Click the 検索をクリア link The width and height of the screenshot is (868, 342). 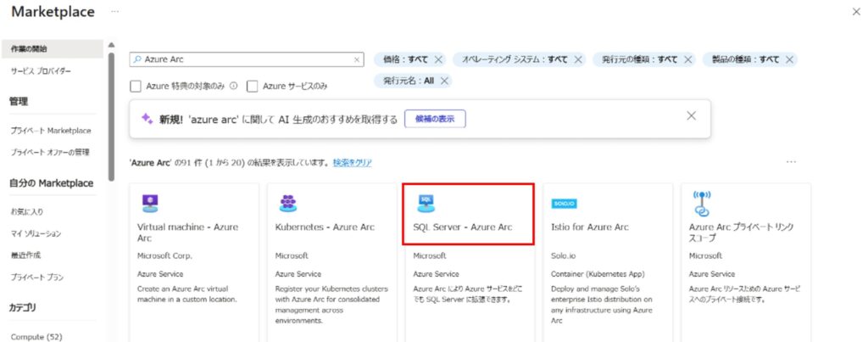click(352, 162)
